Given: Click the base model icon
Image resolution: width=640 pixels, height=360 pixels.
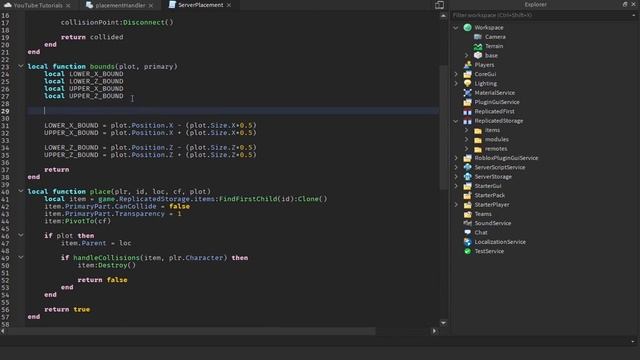Looking at the screenshot, I should point(478,56).
